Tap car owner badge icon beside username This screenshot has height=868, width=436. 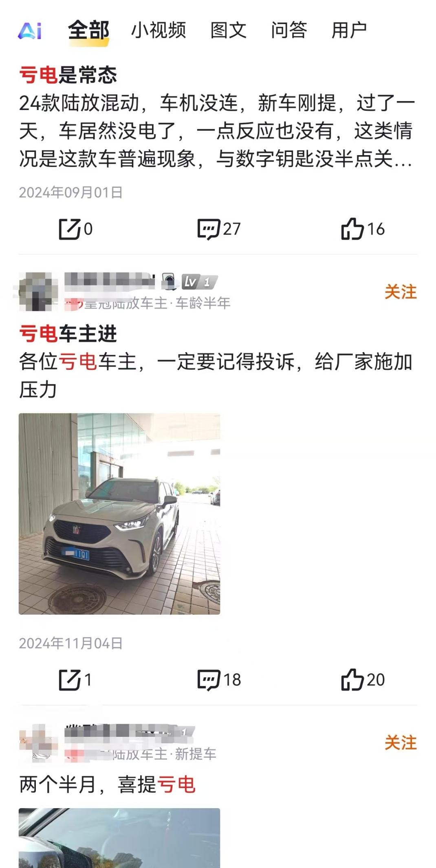tap(169, 281)
